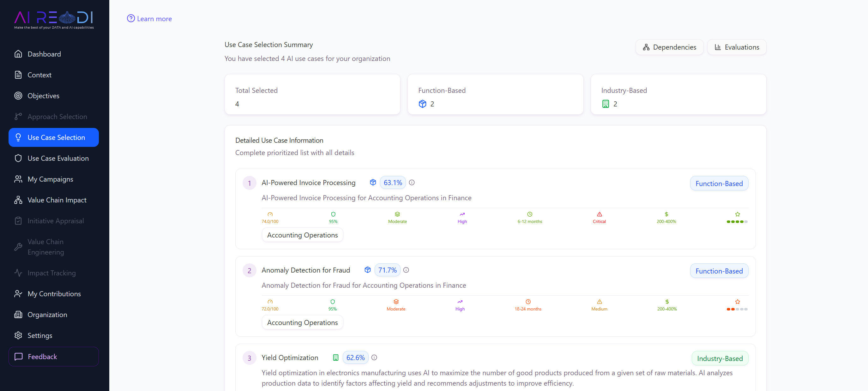The image size is (868, 391).
Task: Click the 6-12 months clock icon
Action: click(x=529, y=214)
